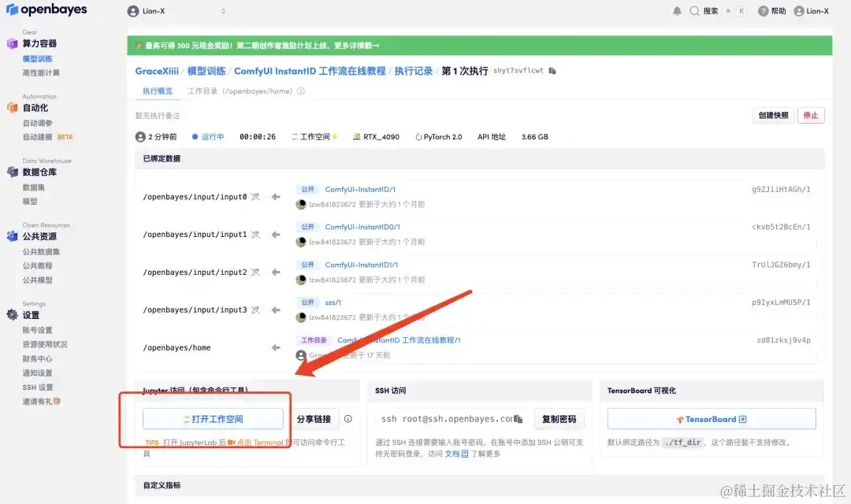851x504 pixels.
Task: Open 公共模型 in the sidebar
Action: click(38, 280)
